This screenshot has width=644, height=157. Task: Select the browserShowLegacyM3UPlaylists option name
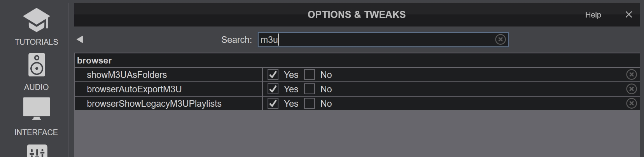(154, 104)
